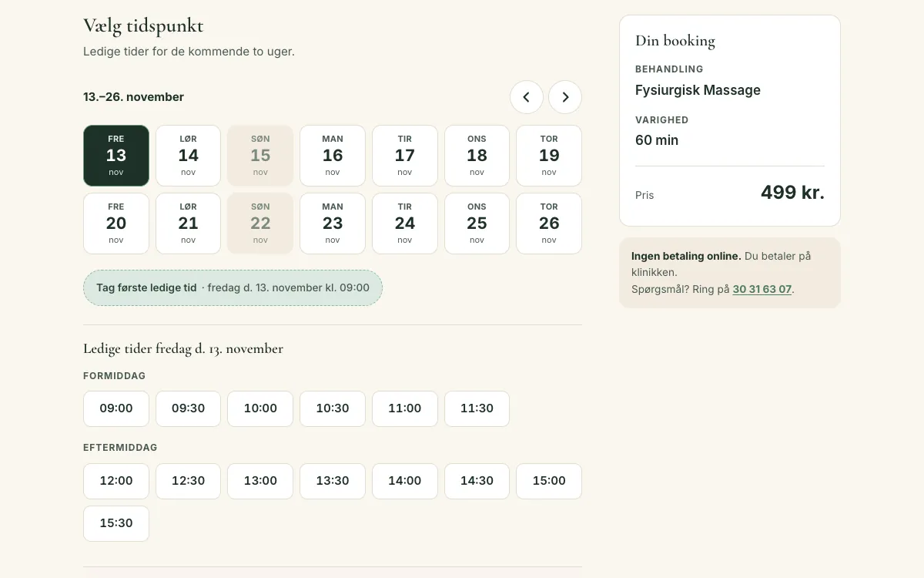This screenshot has width=924, height=578.
Task: Select Friday 13 november date card
Action: [x=116, y=156]
